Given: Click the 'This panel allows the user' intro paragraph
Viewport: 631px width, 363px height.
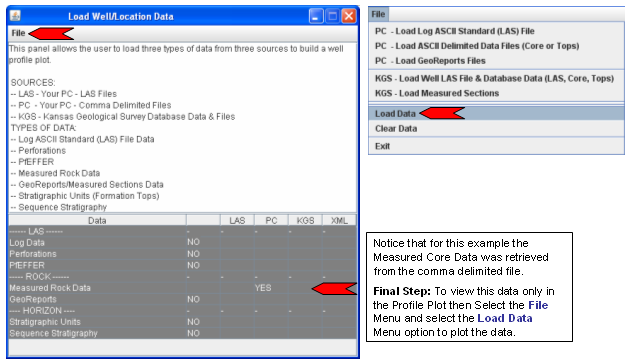Looking at the screenshot, I should pyautogui.click(x=176, y=54).
